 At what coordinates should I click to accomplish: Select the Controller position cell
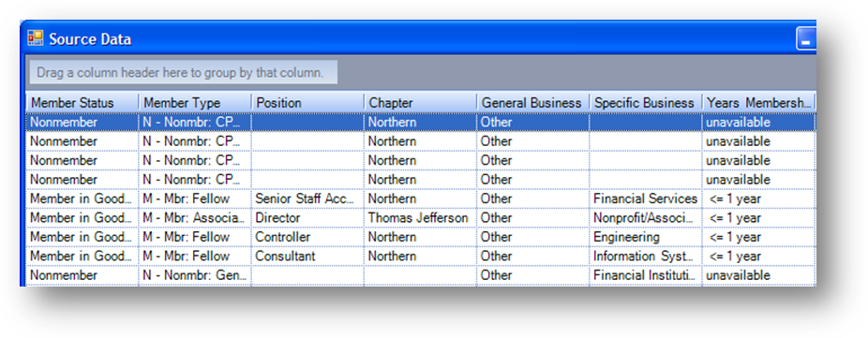(307, 237)
